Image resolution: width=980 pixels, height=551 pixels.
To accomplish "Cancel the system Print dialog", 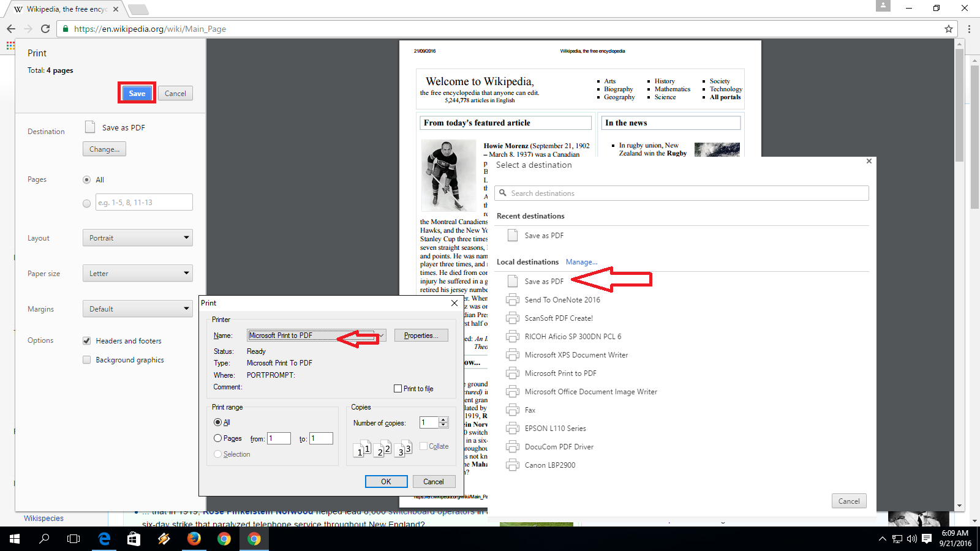I will (x=434, y=481).
